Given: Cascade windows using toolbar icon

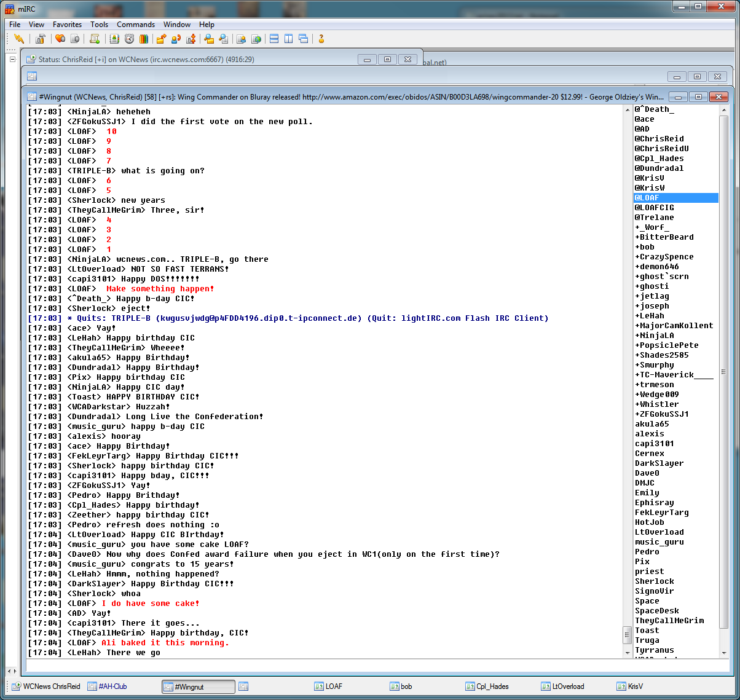Looking at the screenshot, I should coord(303,39).
